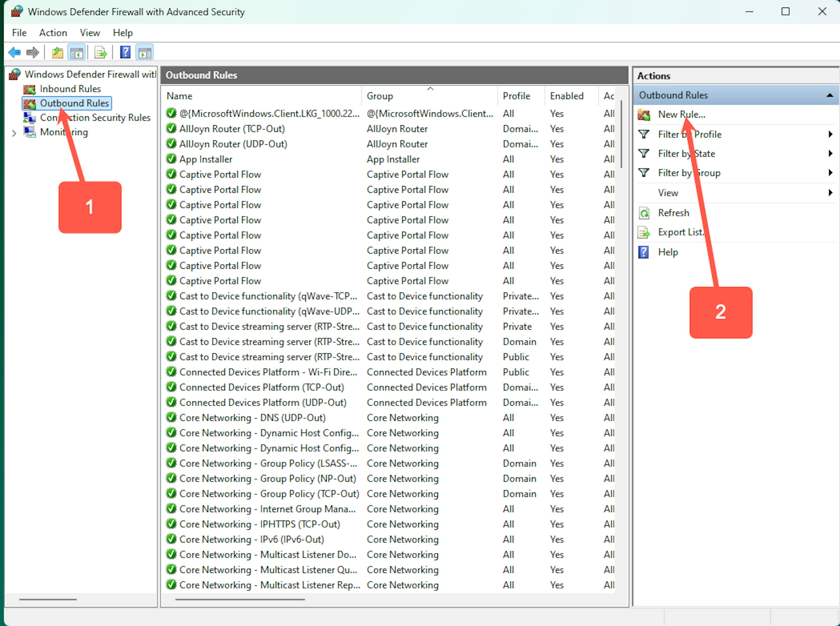Click New Rule... in Actions pane
Screen dimensions: 840x626
pyautogui.click(x=681, y=114)
